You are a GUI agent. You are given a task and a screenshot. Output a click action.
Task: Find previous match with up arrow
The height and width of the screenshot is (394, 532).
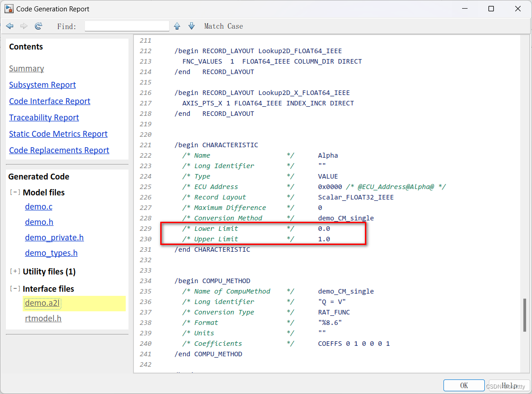coord(177,26)
